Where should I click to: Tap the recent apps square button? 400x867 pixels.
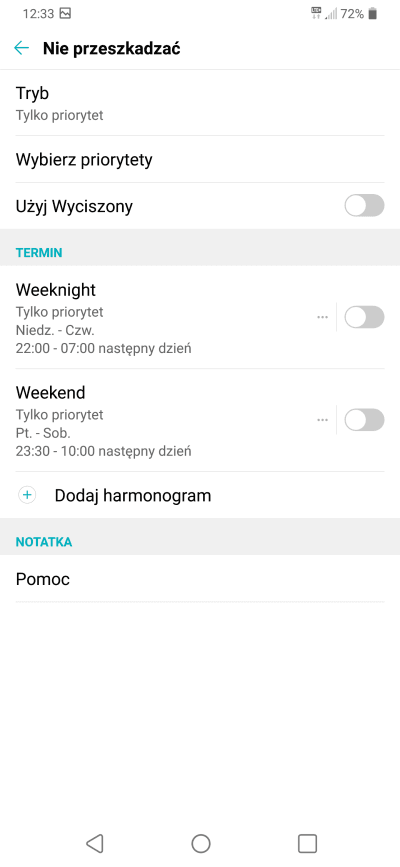click(x=307, y=843)
